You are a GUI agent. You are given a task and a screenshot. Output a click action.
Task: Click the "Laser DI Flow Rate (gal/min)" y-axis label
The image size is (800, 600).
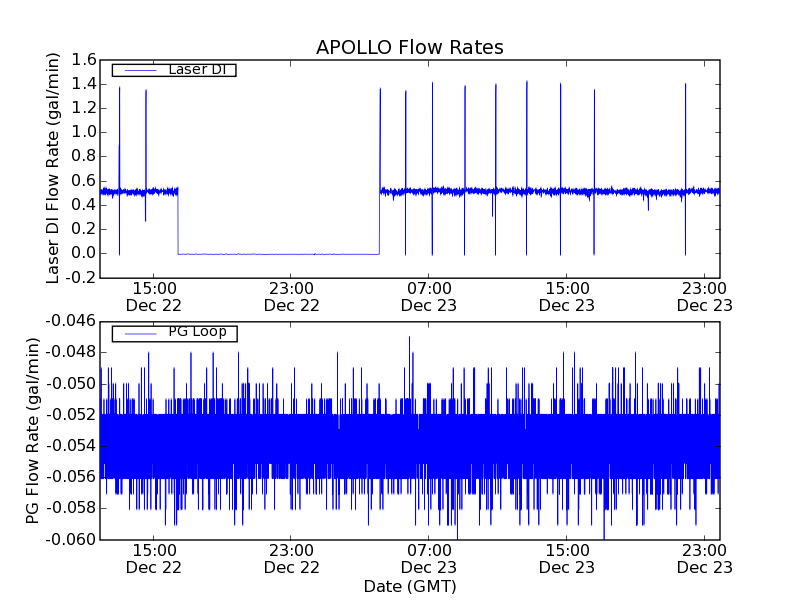point(55,168)
